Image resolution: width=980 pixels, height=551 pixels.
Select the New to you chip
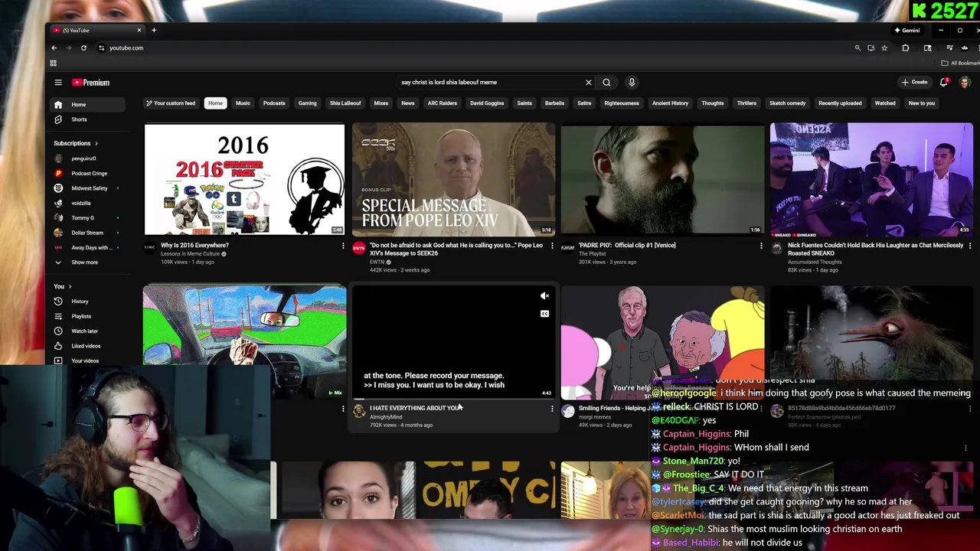pos(922,103)
